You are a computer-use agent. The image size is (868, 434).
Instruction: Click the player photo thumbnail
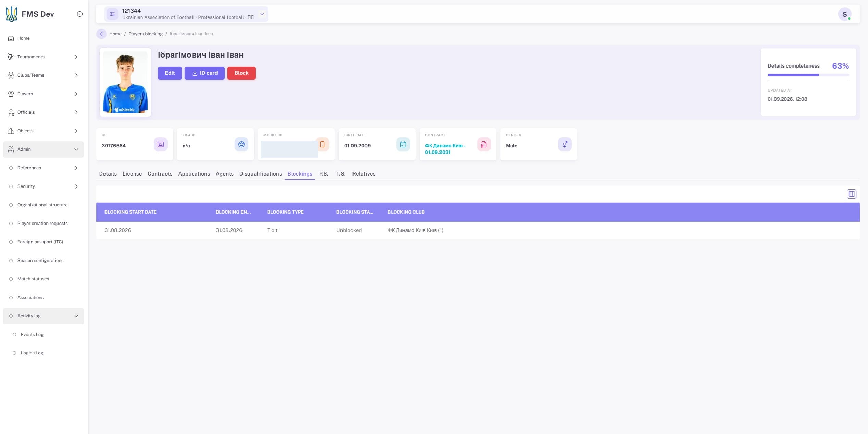pyautogui.click(x=125, y=82)
